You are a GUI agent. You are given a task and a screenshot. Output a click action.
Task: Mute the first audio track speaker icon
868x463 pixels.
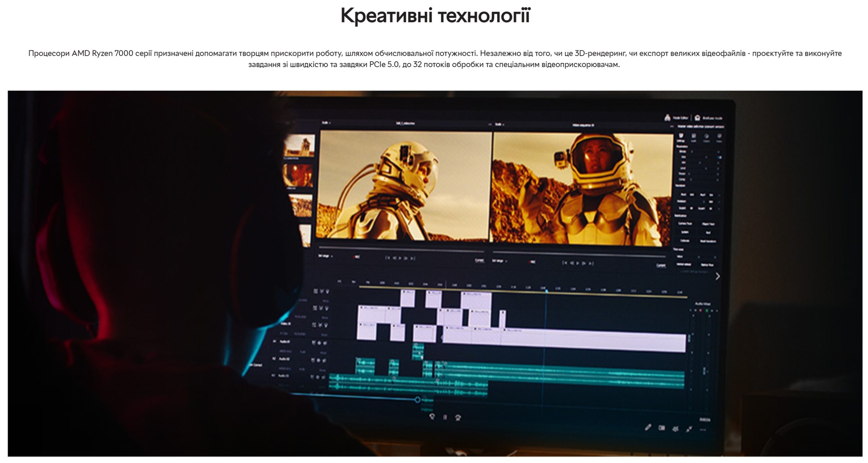coord(325,343)
